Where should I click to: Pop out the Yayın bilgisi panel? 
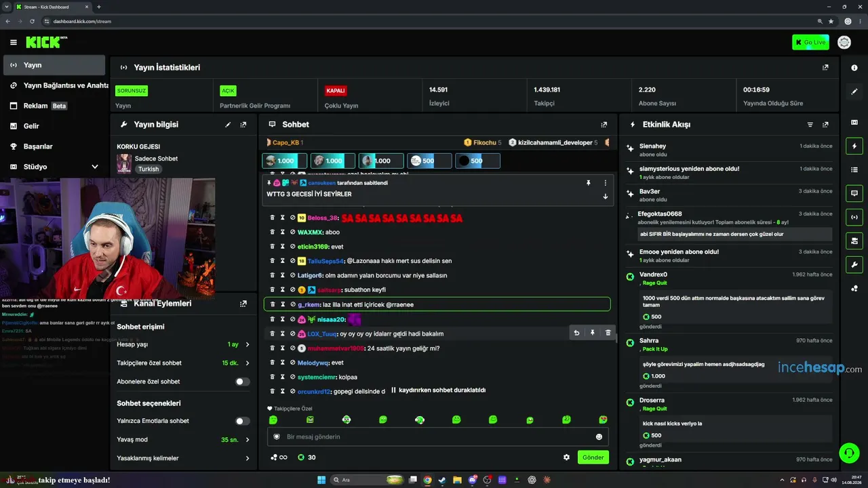coord(243,125)
